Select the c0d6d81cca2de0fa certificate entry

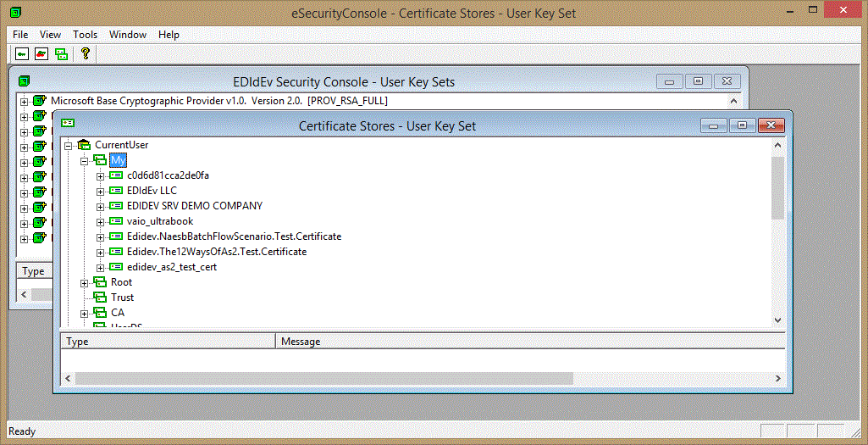[168, 175]
